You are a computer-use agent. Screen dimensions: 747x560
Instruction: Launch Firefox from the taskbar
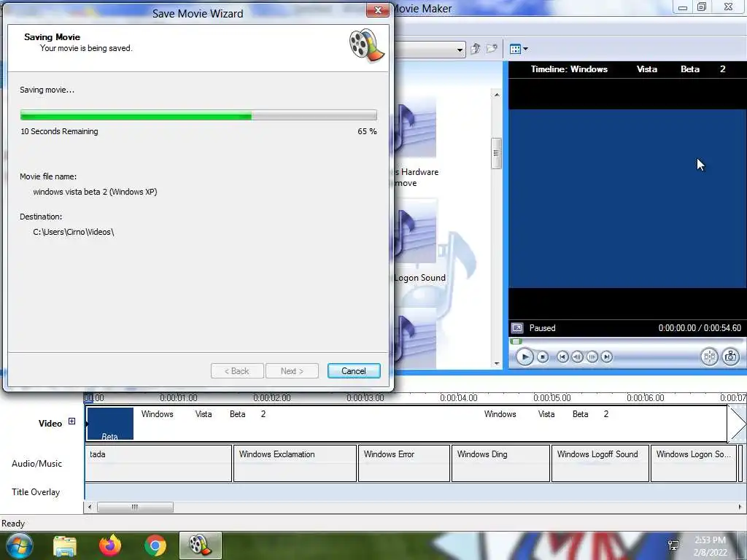pos(110,545)
